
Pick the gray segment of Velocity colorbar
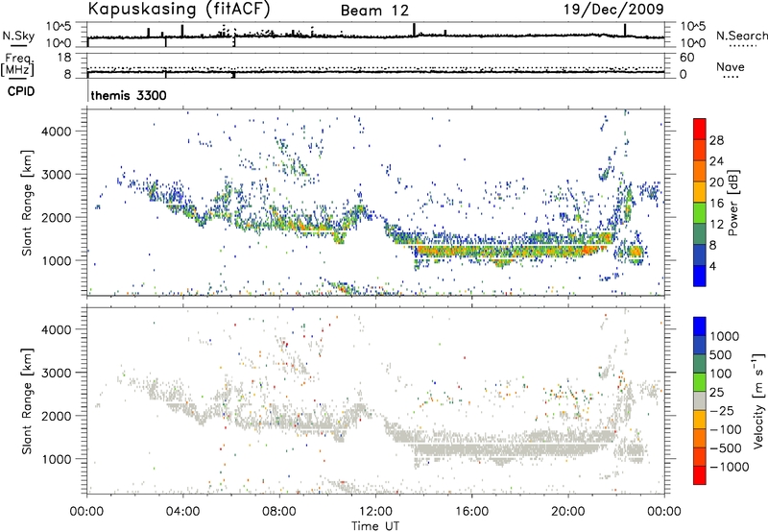(x=700, y=400)
